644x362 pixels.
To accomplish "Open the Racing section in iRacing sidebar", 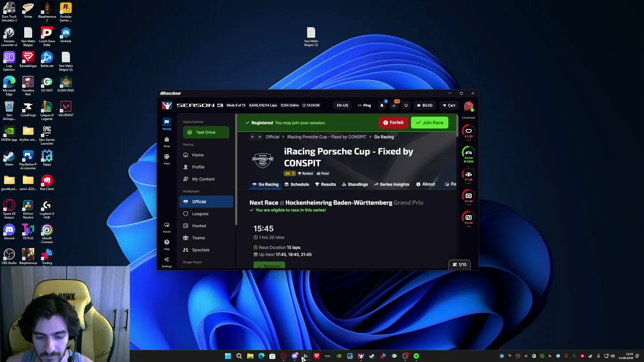I will pyautogui.click(x=167, y=124).
